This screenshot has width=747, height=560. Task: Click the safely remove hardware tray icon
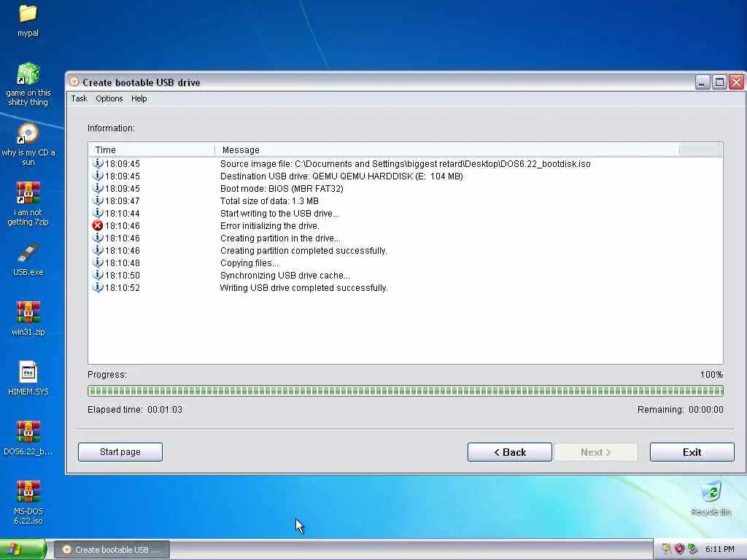[x=693, y=549]
